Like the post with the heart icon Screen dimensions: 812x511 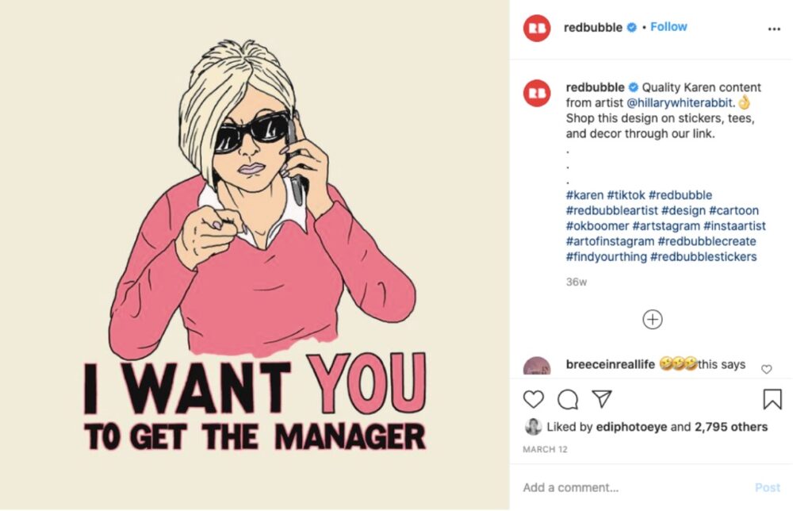[x=533, y=399]
